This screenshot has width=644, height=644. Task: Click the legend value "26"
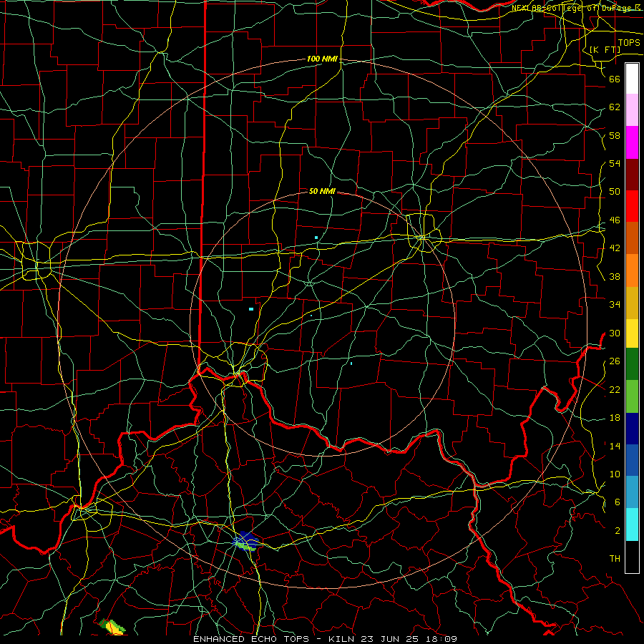[x=615, y=361]
